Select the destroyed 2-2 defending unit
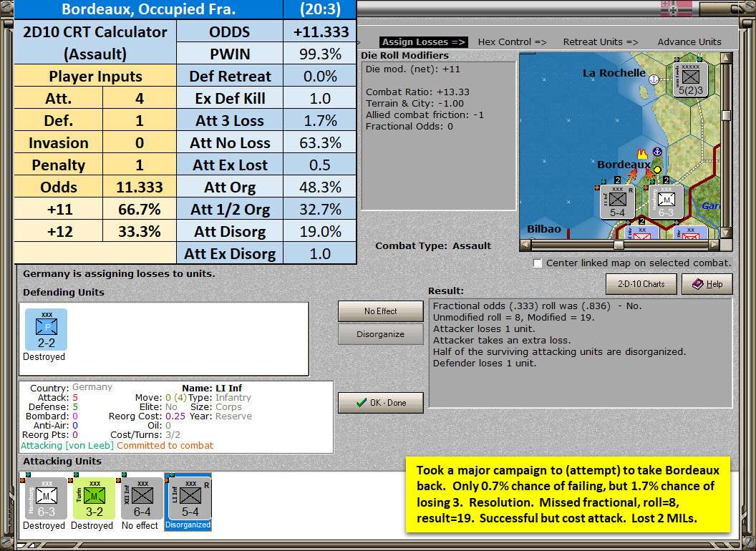This screenshot has width=756, height=551. pos(47,330)
